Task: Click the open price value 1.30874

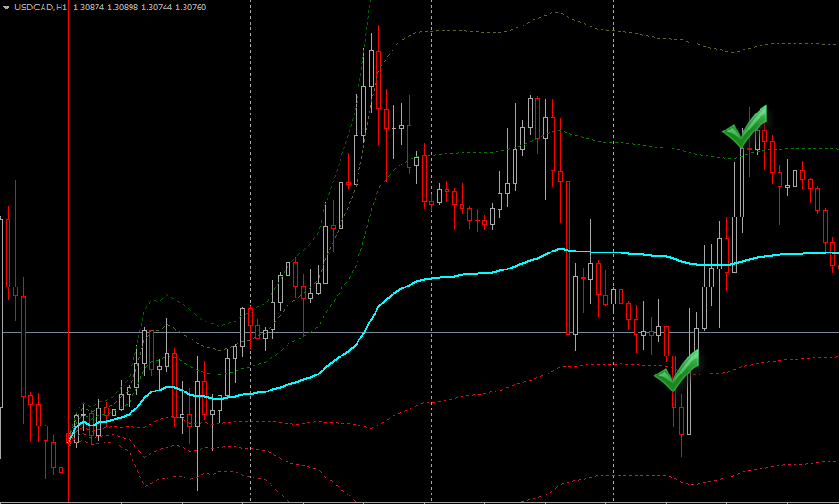Action: (x=88, y=8)
